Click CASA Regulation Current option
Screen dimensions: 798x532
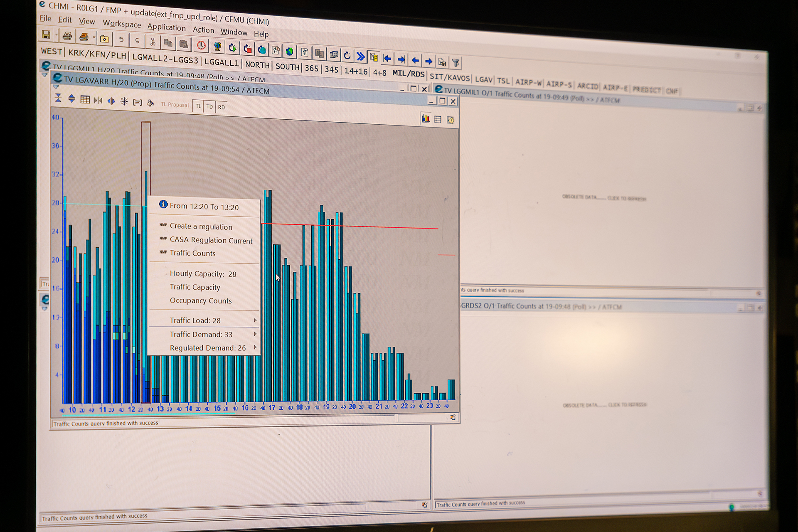[x=210, y=241]
